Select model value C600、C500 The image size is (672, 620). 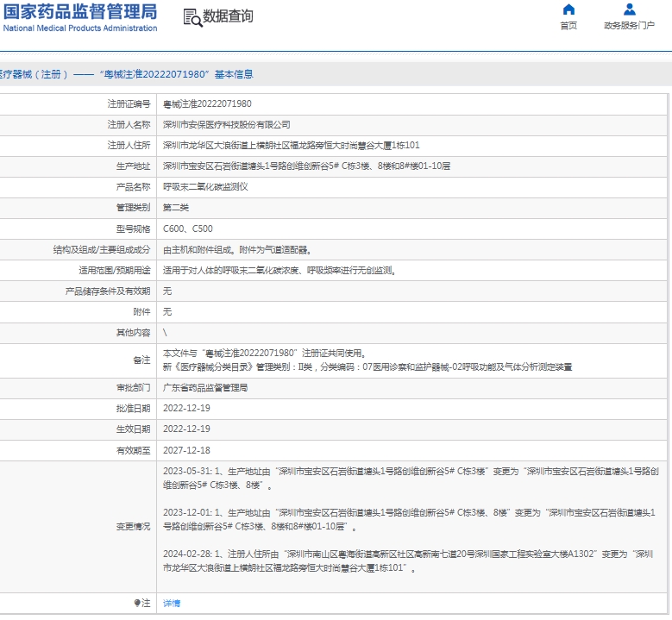pyautogui.click(x=188, y=229)
